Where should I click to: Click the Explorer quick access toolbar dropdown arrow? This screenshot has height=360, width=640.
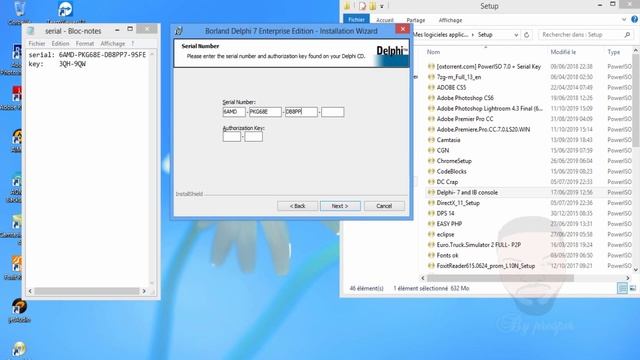(x=382, y=6)
